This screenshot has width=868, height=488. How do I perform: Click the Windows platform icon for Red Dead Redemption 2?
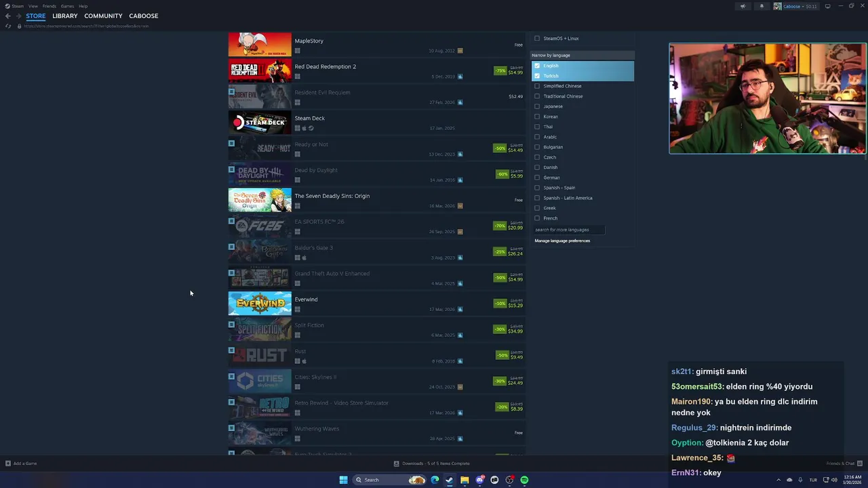(297, 77)
